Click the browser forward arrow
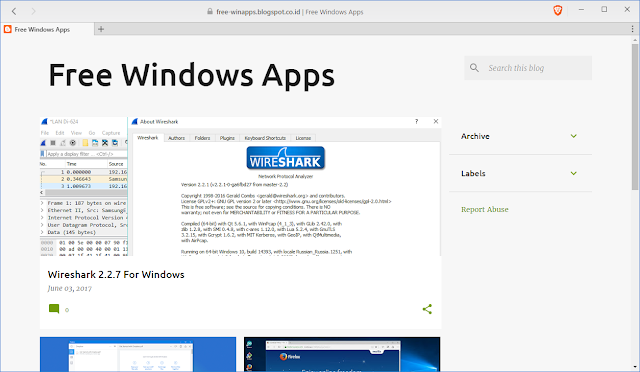 (x=33, y=11)
